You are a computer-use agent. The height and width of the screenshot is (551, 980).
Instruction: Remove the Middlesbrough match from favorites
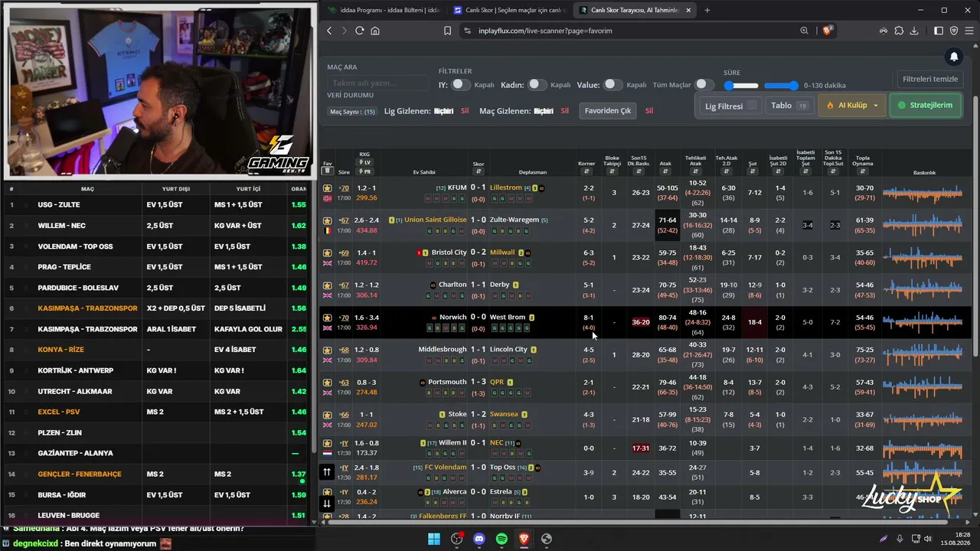coord(328,350)
